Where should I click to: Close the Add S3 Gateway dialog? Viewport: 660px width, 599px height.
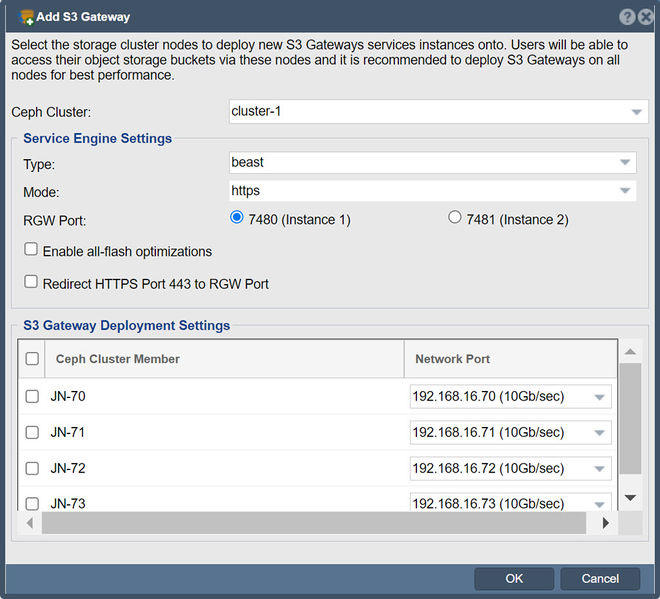(x=646, y=17)
